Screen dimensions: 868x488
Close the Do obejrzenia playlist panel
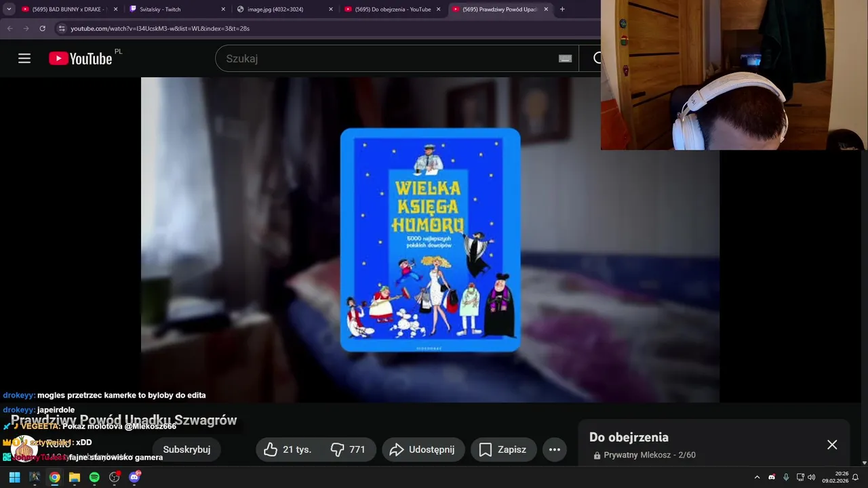click(x=832, y=445)
